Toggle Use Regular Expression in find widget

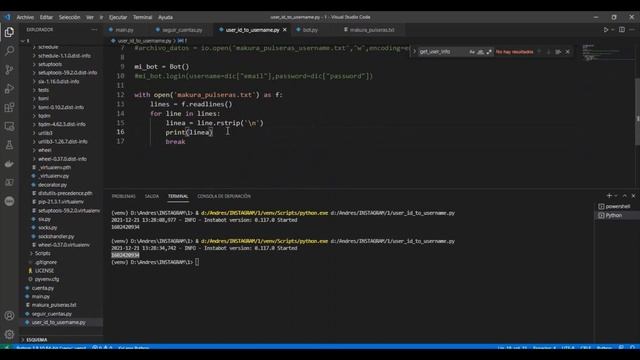(489, 52)
